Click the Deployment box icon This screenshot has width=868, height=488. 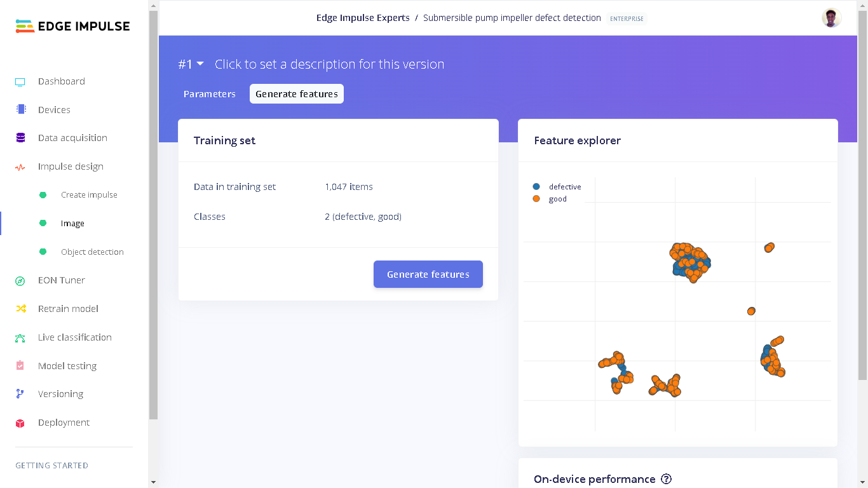(20, 423)
